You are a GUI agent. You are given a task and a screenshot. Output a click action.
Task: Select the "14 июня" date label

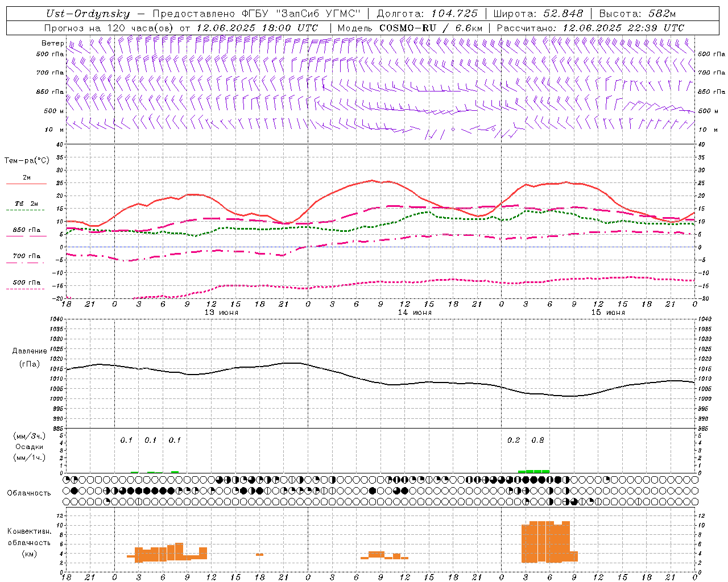[x=415, y=313]
